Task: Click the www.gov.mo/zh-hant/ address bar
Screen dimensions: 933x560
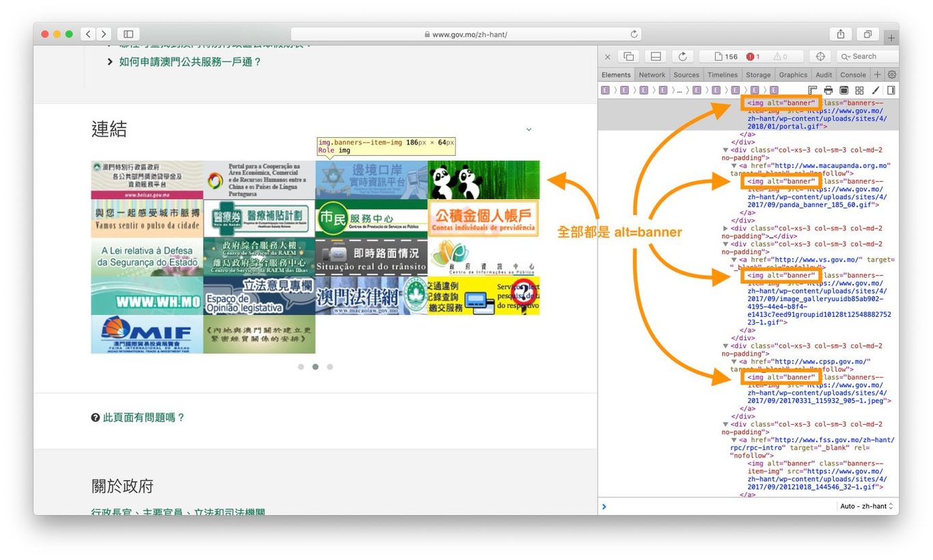Action: coord(466,34)
